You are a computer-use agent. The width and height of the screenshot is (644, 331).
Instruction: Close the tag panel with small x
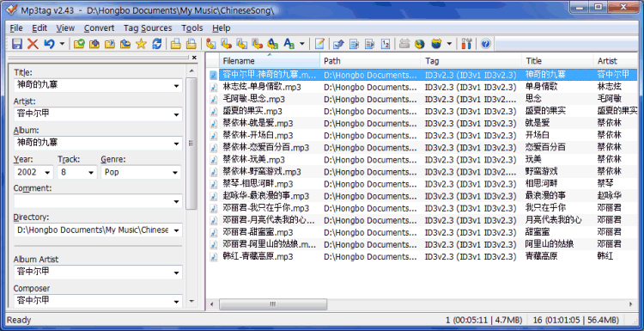pyautogui.click(x=194, y=58)
